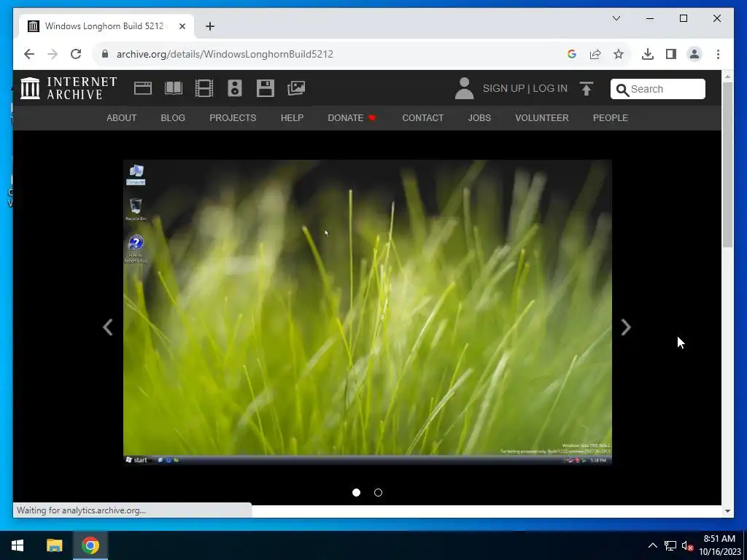Click the user avatar icon
This screenshot has height=560, width=747.
pyautogui.click(x=464, y=88)
